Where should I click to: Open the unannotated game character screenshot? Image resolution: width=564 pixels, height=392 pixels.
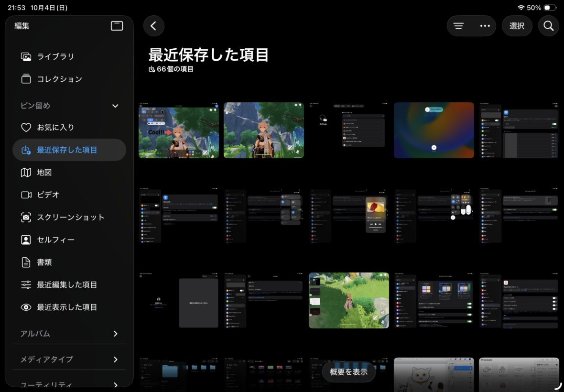pos(264,130)
